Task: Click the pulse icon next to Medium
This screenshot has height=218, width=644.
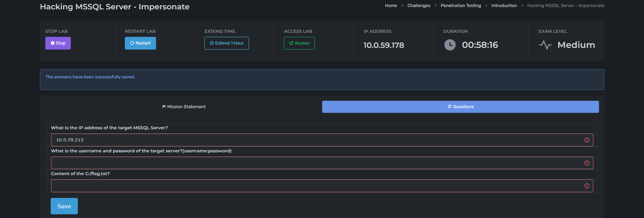Action: [545, 45]
